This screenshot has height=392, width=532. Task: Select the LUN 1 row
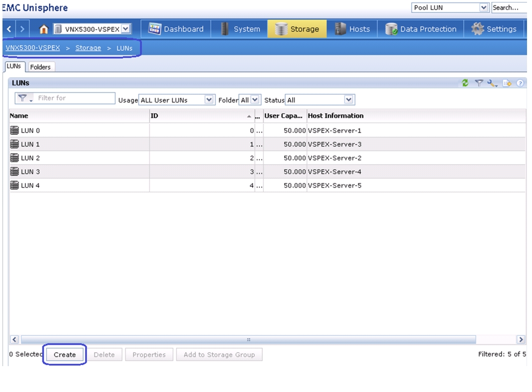click(x=267, y=144)
